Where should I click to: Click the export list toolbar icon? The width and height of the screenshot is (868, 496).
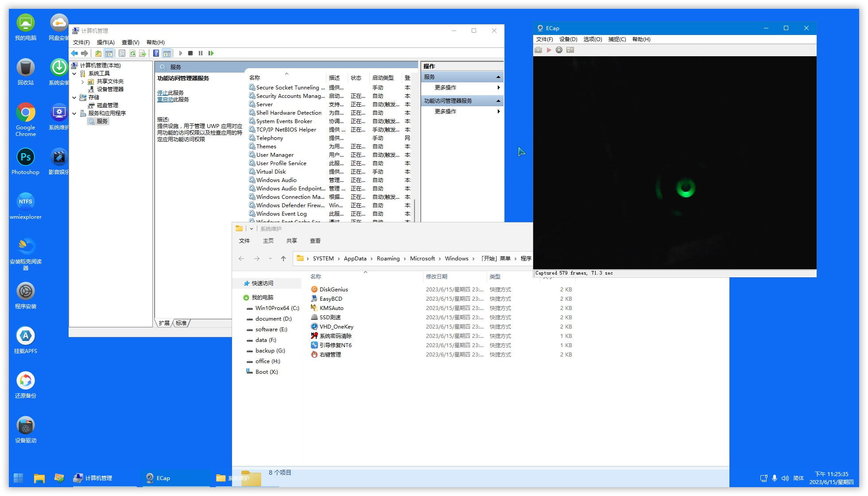[x=143, y=53]
